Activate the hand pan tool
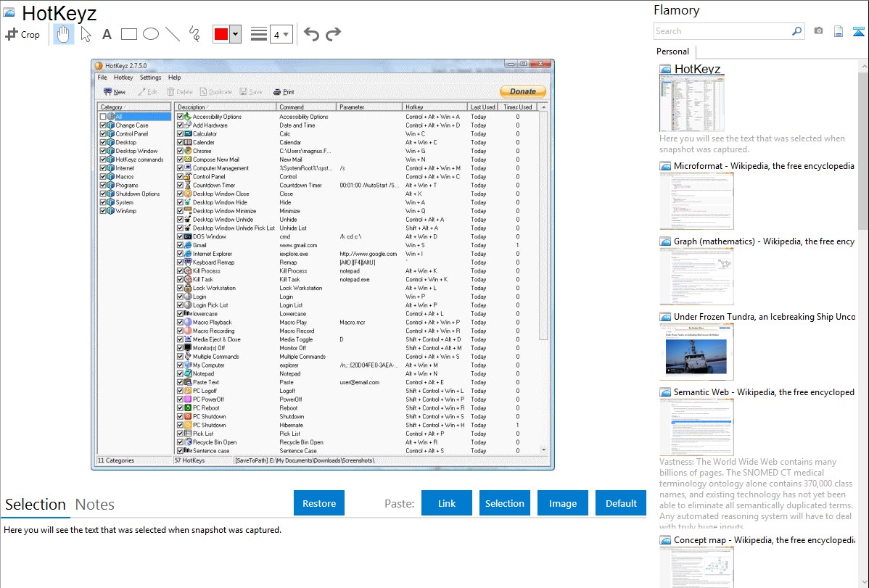 pos(64,34)
